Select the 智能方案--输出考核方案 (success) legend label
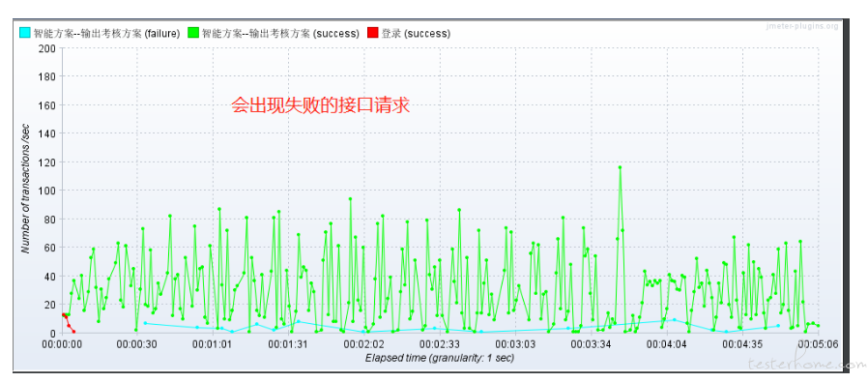 click(x=280, y=33)
